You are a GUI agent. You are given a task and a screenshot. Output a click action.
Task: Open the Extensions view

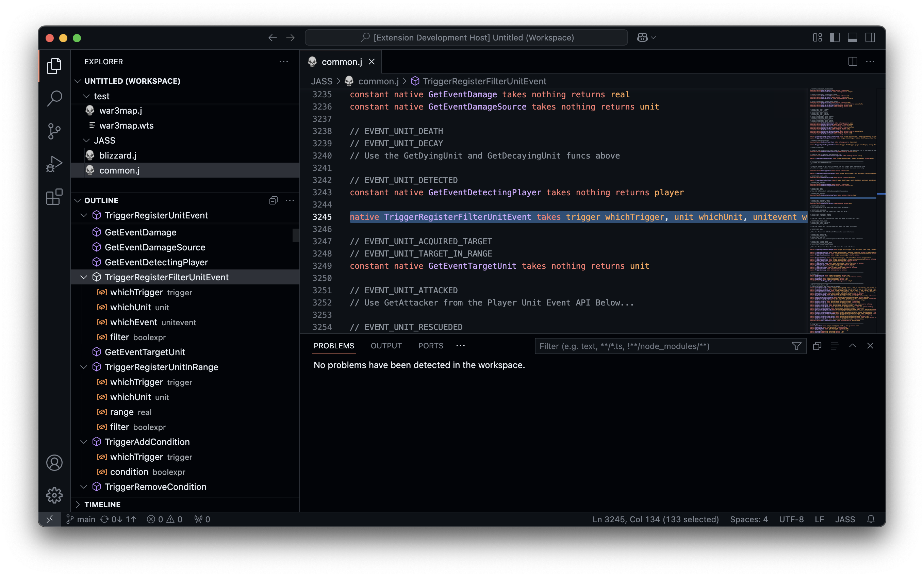click(54, 197)
